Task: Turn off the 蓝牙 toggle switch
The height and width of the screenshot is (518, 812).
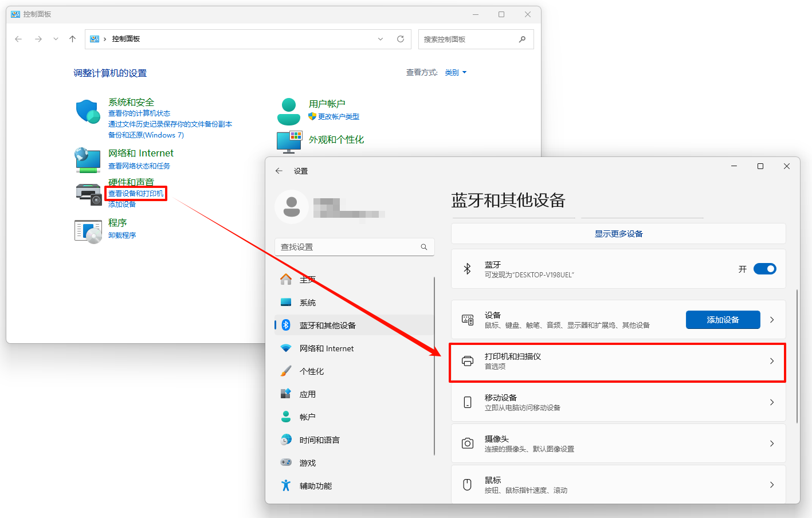Action: point(764,269)
